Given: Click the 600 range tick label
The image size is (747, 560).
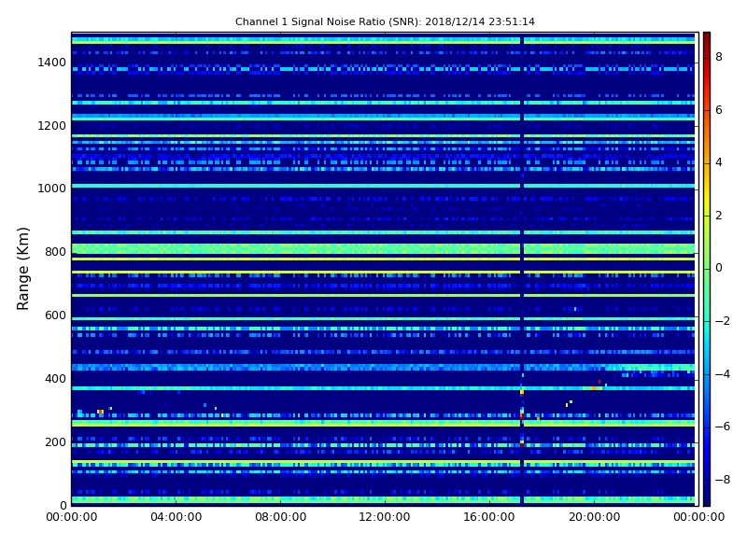Looking at the screenshot, I should coord(55,315).
